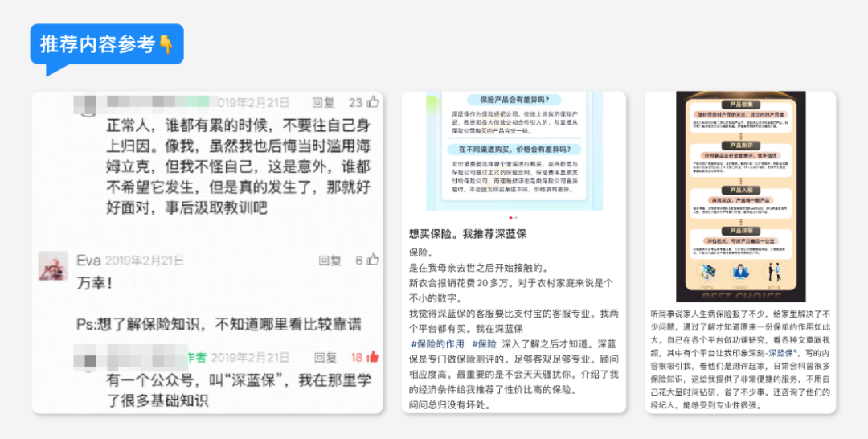Viewport: 868px width, 439px height.
Task: Click the username Eva
Action: click(x=88, y=261)
